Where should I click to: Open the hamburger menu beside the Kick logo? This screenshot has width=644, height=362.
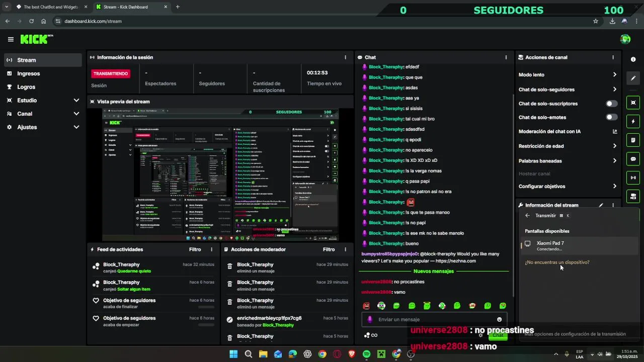click(x=11, y=39)
